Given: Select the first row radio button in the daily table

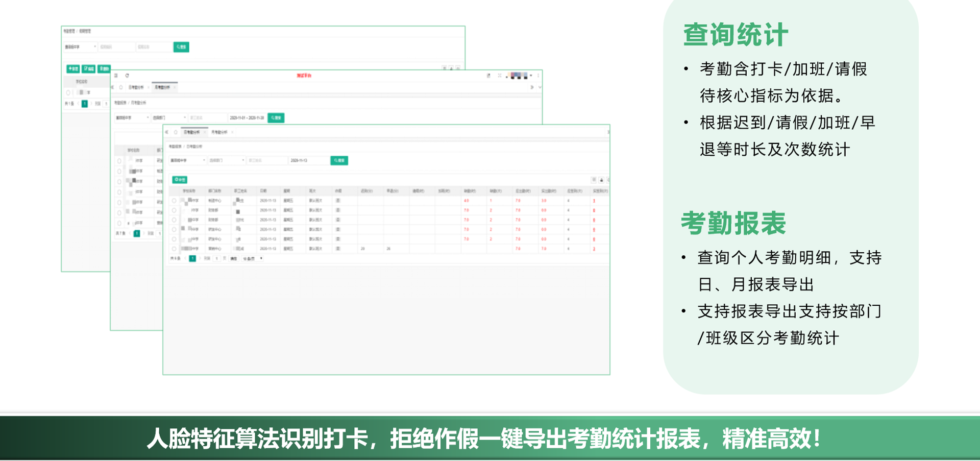Looking at the screenshot, I should [174, 201].
